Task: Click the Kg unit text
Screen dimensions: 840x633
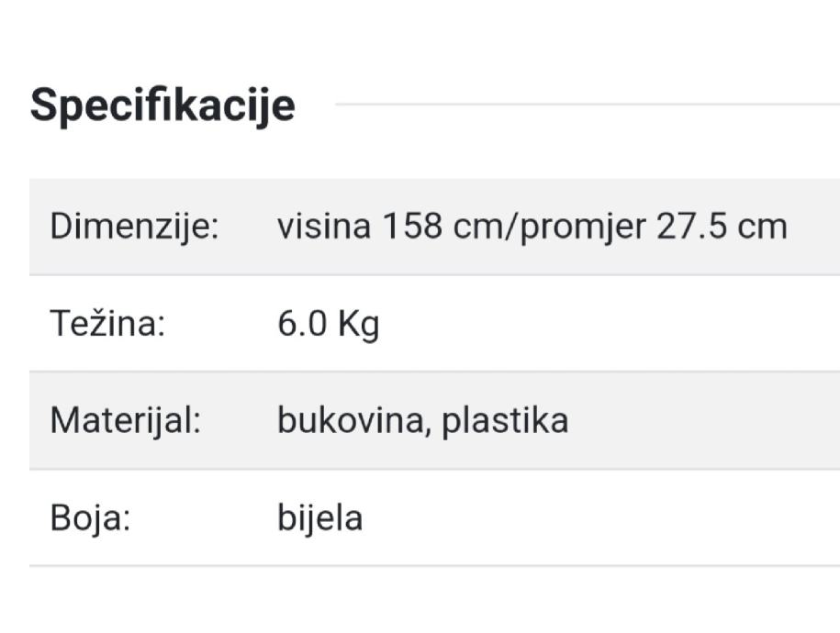Action: tap(358, 325)
